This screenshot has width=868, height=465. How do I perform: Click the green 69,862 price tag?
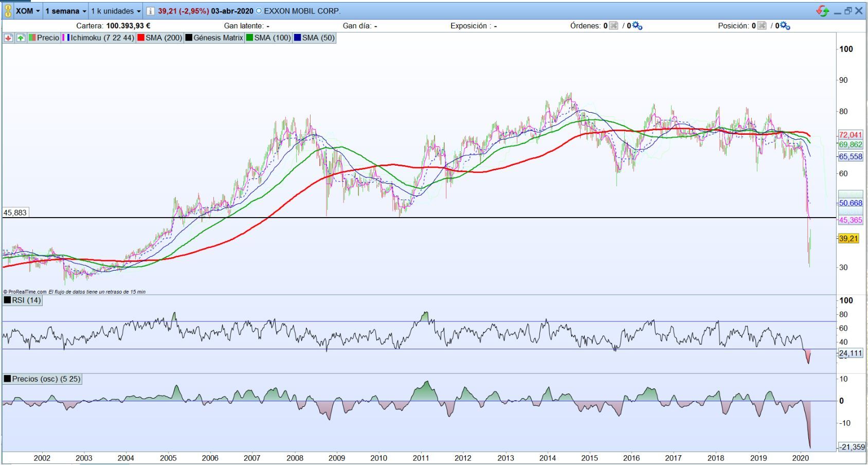pos(851,145)
